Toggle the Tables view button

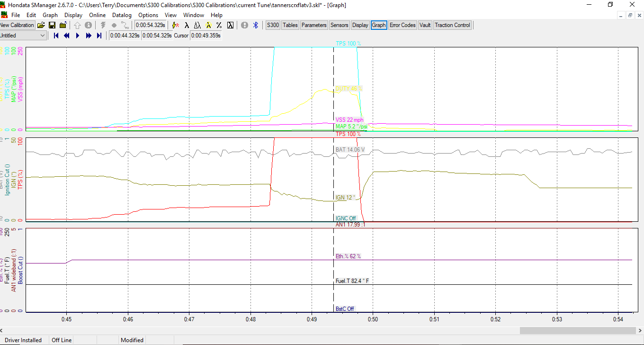point(290,25)
